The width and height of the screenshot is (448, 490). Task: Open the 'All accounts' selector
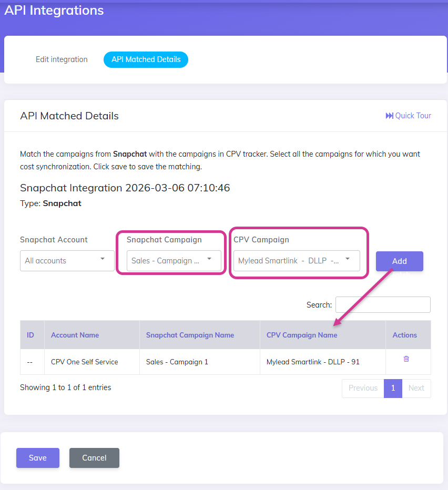tap(67, 261)
